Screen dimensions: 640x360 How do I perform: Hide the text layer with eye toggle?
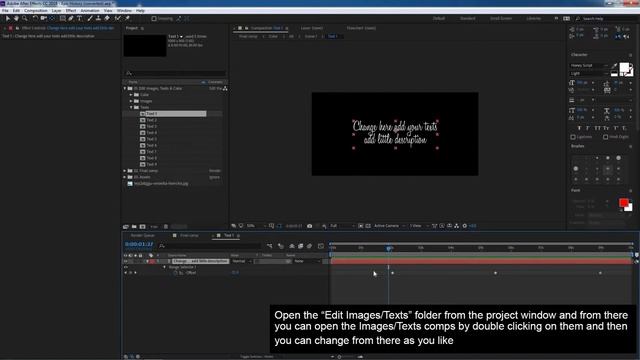126,261
